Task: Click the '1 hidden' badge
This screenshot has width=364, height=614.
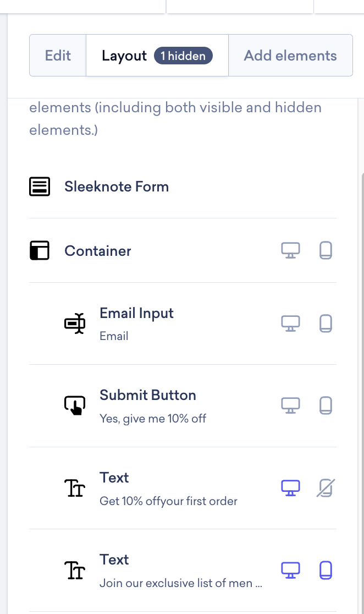Action: click(x=183, y=56)
